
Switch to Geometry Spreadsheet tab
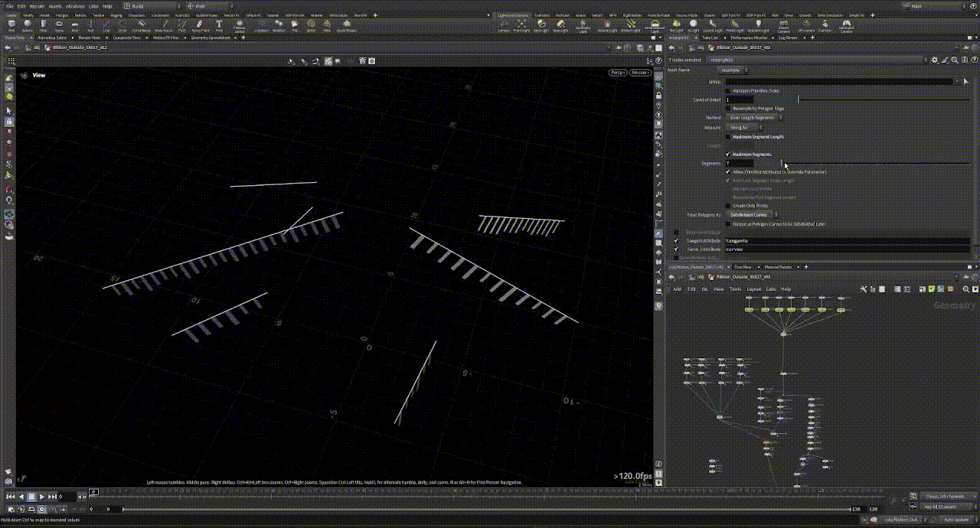pos(211,37)
